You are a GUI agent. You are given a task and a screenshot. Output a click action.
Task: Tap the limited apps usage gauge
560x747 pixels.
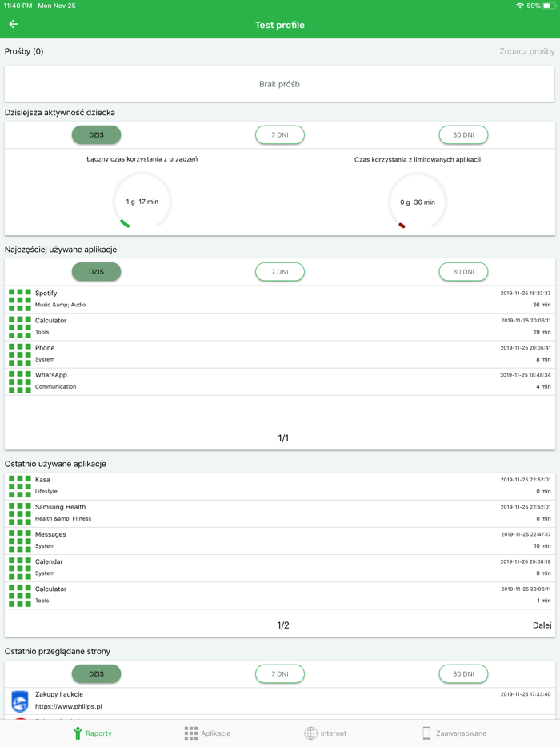pos(418,202)
